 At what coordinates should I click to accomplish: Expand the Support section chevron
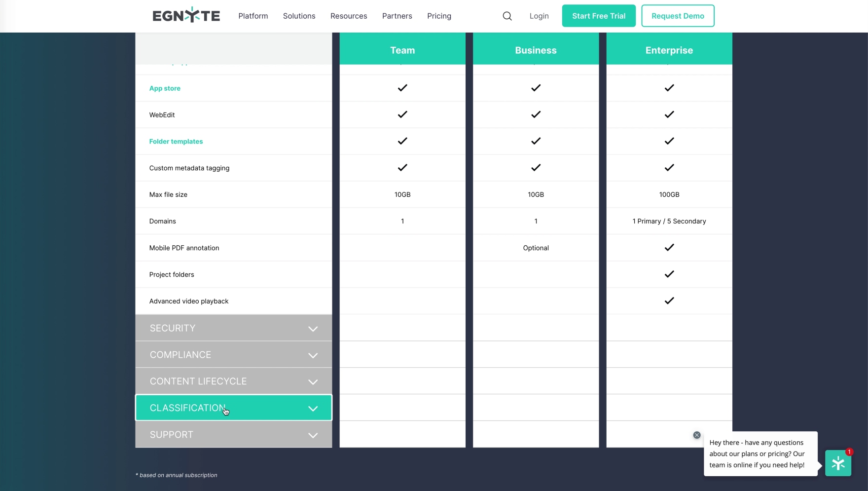point(313,435)
